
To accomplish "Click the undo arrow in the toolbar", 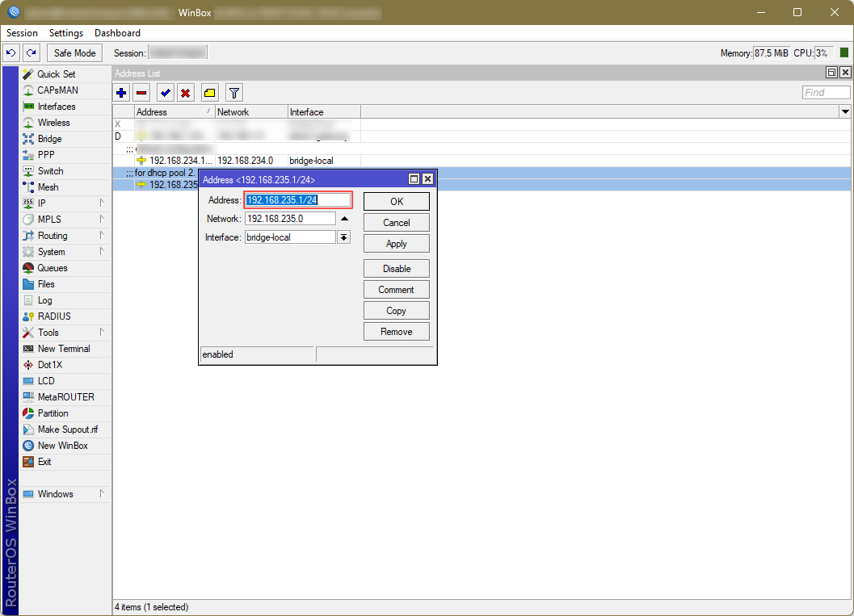I will point(11,52).
